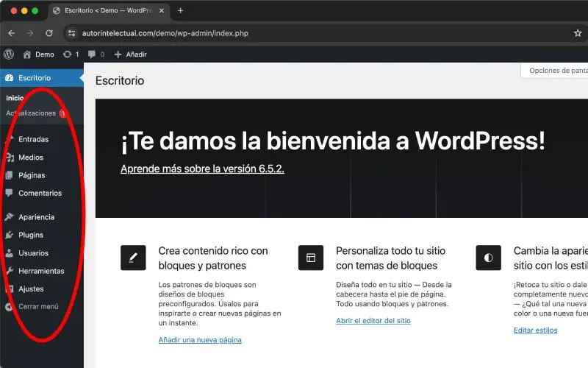The width and height of the screenshot is (588, 368).
Task: Click the pencil edit icon tile
Action: pyautogui.click(x=133, y=258)
